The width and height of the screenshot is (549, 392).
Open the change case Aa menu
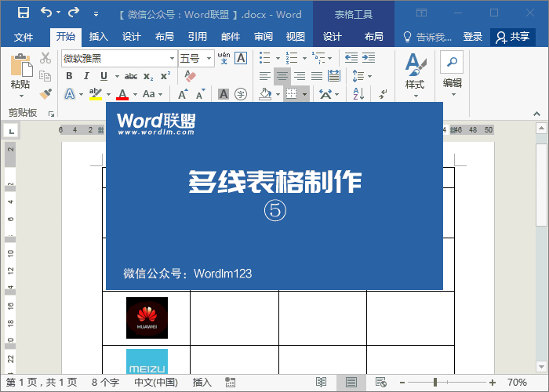(x=152, y=94)
